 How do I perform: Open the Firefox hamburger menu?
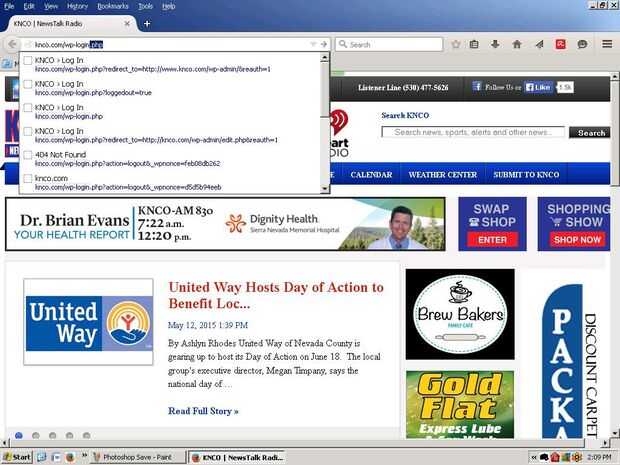(x=607, y=44)
